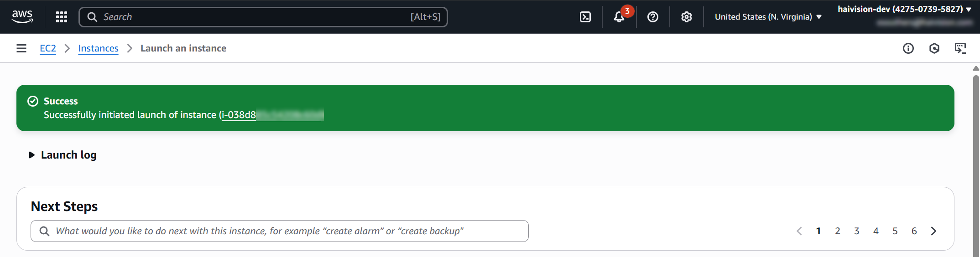Click the AWS logo home icon
980x257 pixels.
(x=22, y=16)
